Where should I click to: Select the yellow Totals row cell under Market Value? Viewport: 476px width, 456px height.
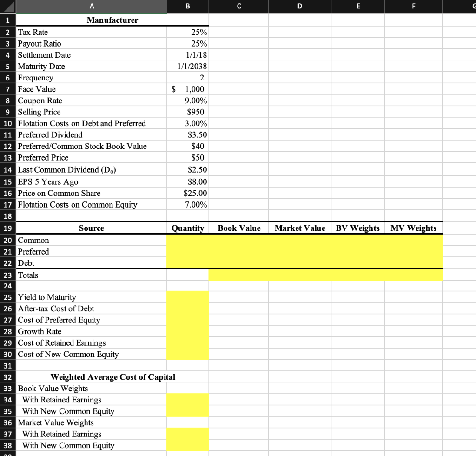(x=299, y=275)
